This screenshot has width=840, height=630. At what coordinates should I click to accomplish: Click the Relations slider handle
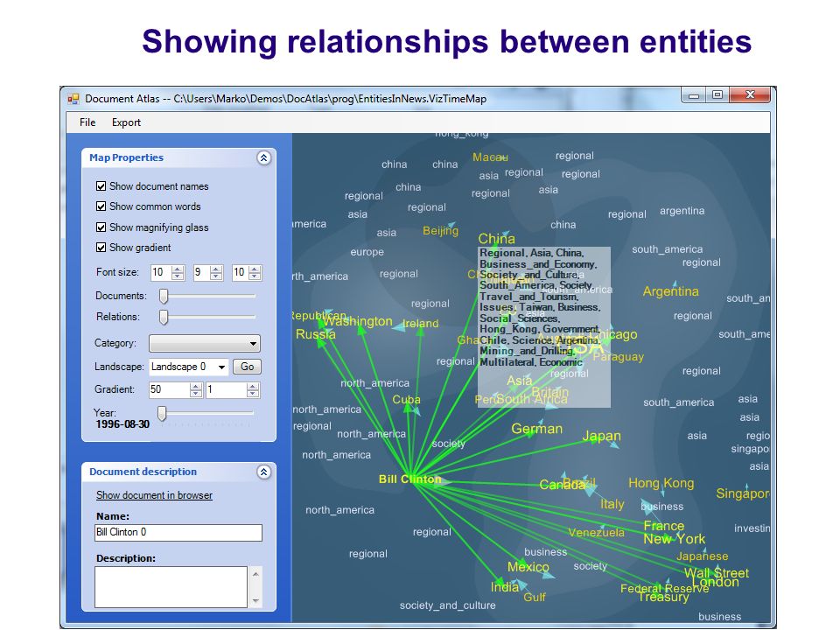tap(164, 317)
